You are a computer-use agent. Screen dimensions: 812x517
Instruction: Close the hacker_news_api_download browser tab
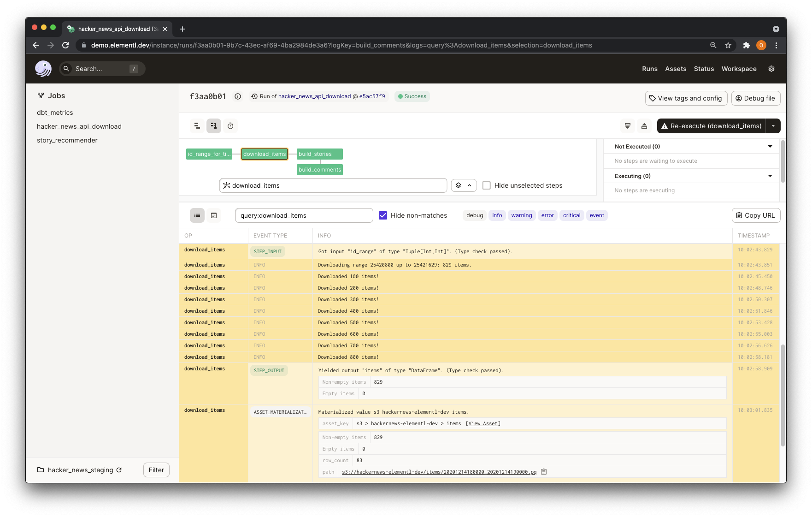pos(165,29)
